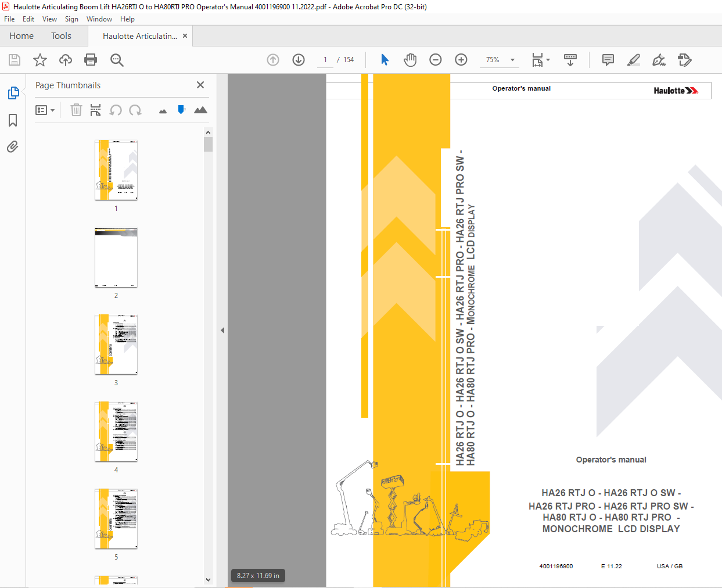Image resolution: width=722 pixels, height=588 pixels.
Task: Activate the Selection arrow tool
Action: 385,60
